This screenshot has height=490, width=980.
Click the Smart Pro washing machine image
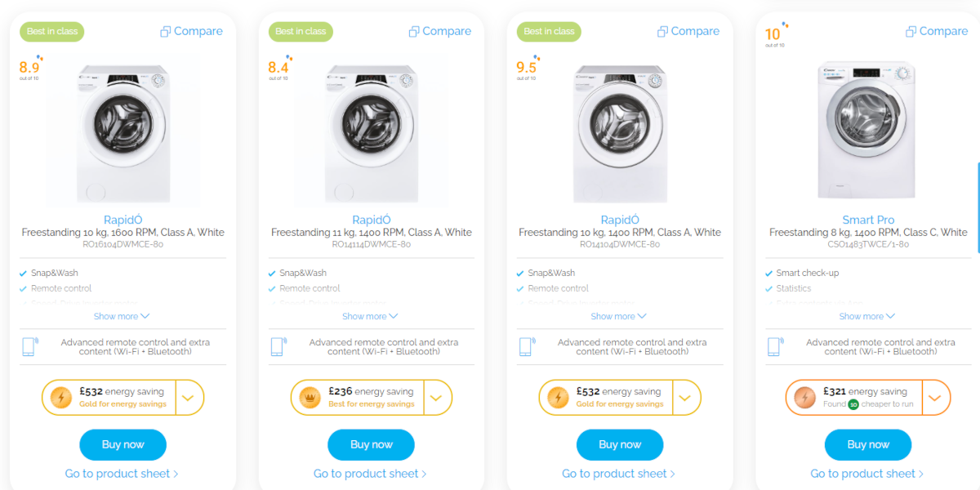point(868,129)
